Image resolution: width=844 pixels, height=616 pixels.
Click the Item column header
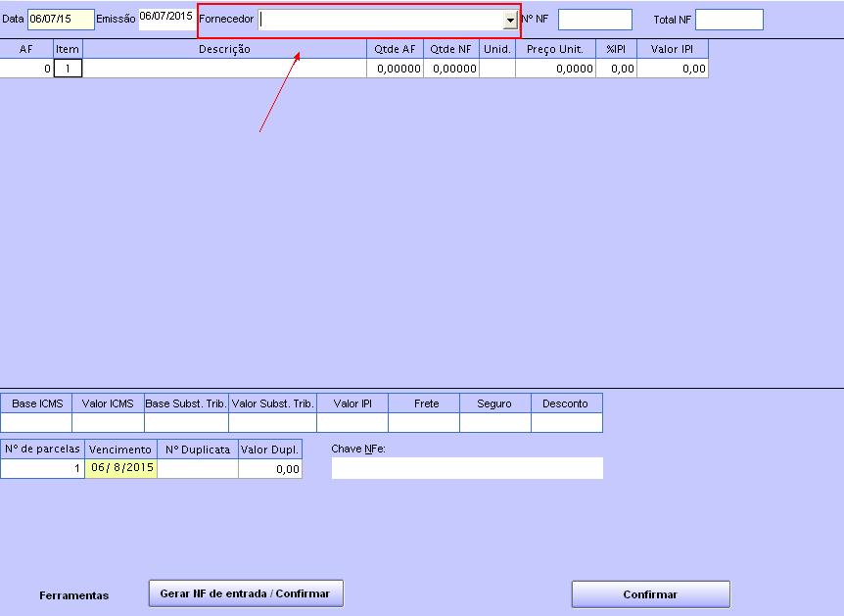(x=68, y=49)
